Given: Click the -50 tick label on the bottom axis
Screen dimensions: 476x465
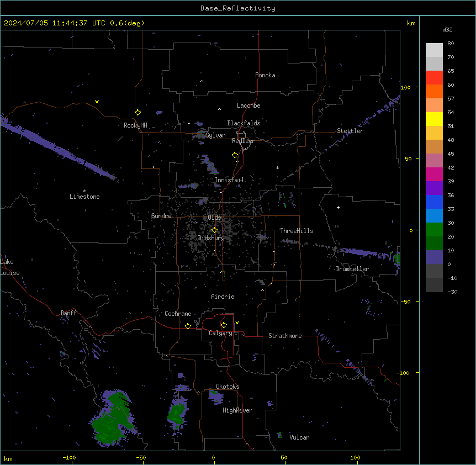Looking at the screenshot, I should 141,458.
